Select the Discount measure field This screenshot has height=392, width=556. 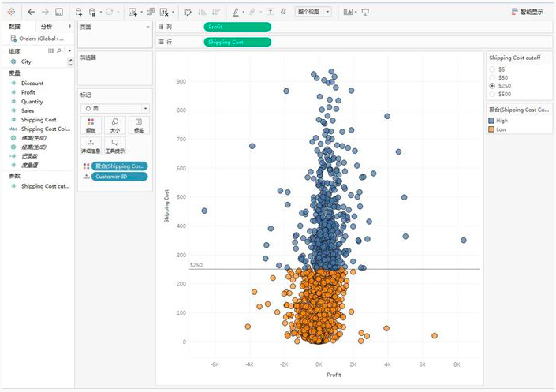pos(32,84)
